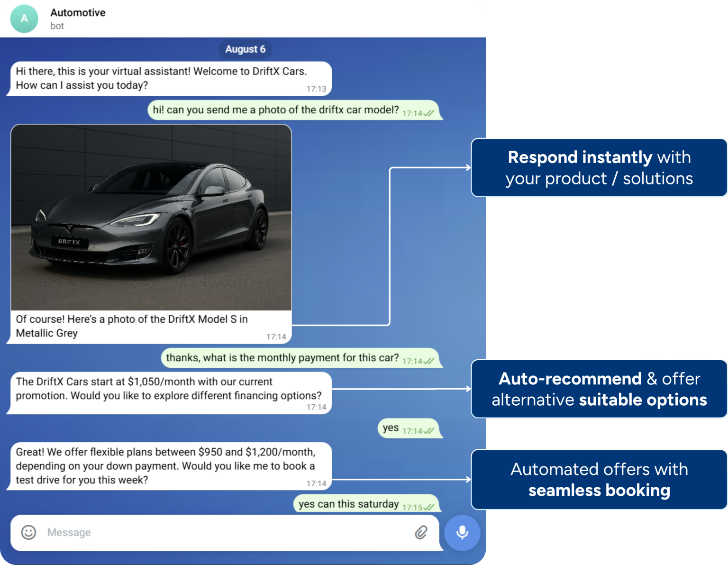Image resolution: width=728 pixels, height=565 pixels.
Task: Click the $1,050/month promotion message
Action: click(x=168, y=389)
